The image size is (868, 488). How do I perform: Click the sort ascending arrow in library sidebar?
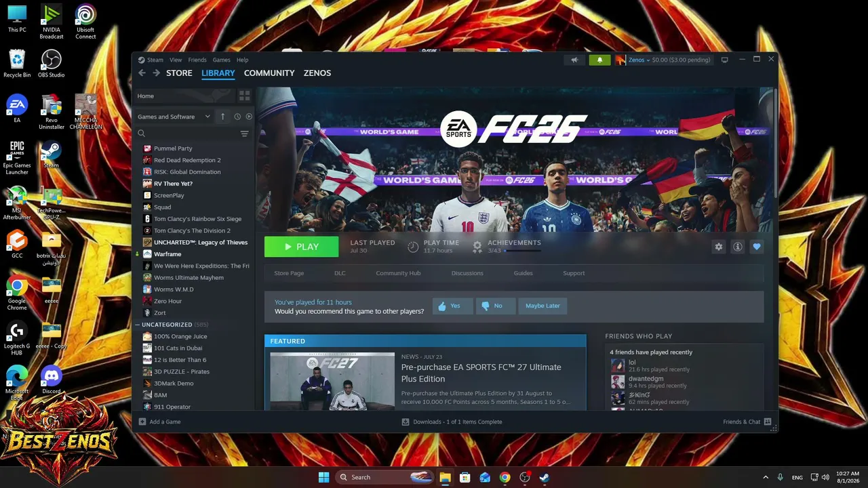tap(222, 117)
